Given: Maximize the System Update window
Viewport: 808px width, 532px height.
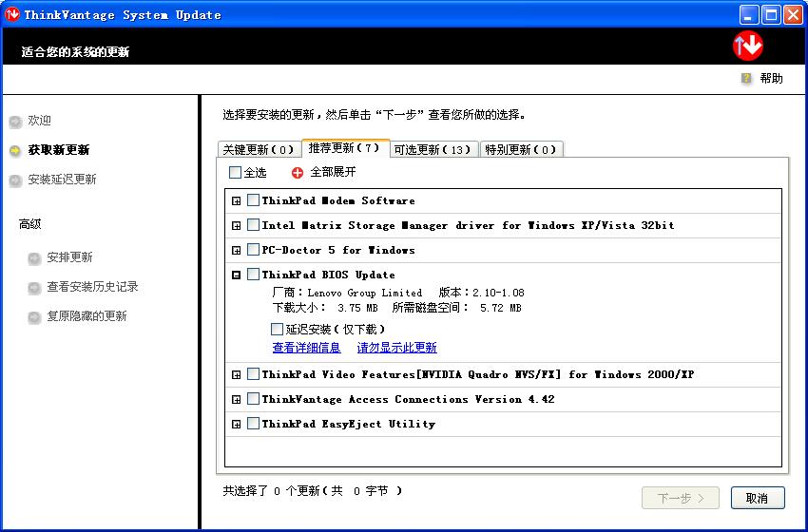Looking at the screenshot, I should [772, 14].
